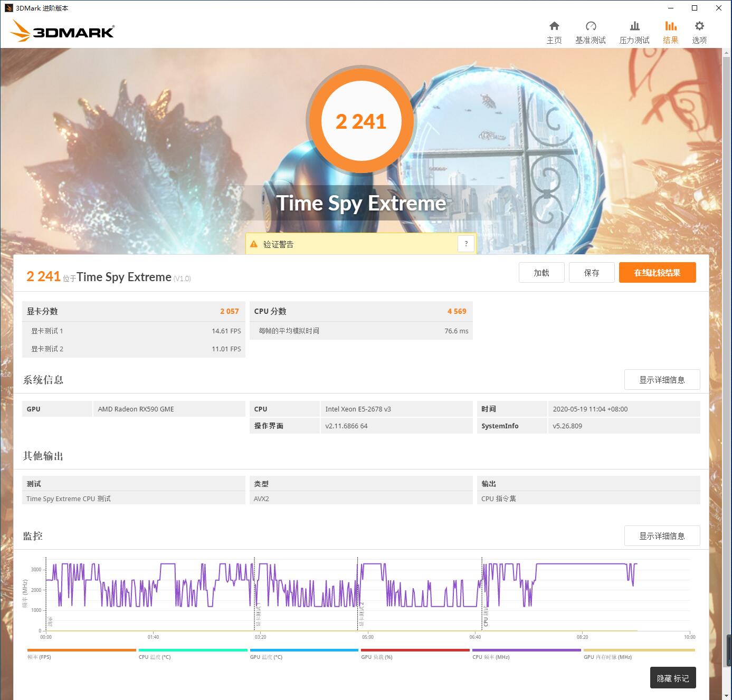This screenshot has width=732, height=700.
Task: Expand 系统信息 with 显示详细信息
Action: coord(662,379)
